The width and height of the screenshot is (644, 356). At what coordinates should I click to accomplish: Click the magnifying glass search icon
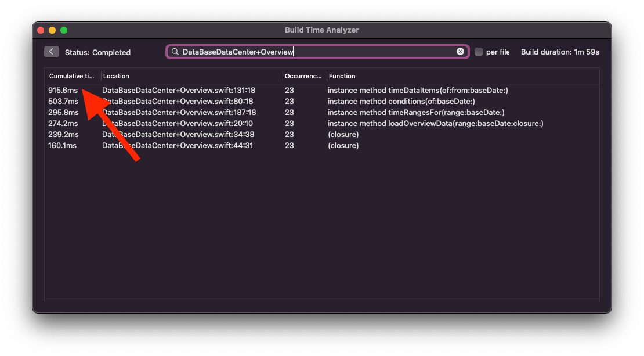(x=175, y=52)
